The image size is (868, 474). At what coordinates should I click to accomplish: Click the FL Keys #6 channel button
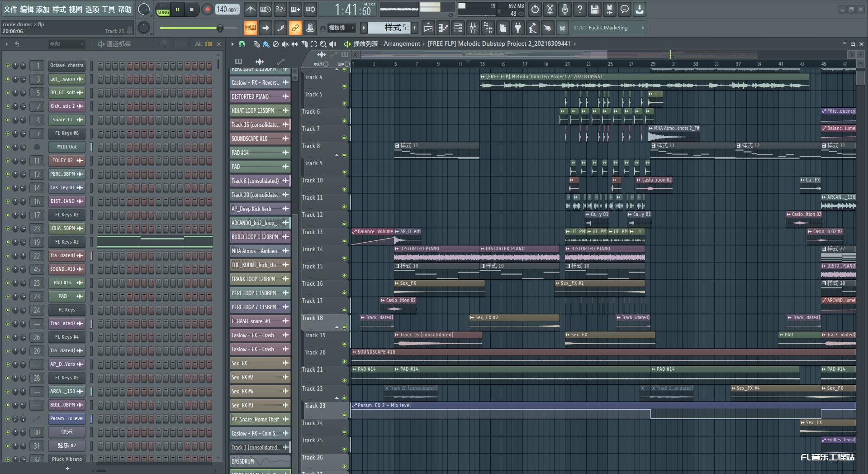pyautogui.click(x=67, y=134)
